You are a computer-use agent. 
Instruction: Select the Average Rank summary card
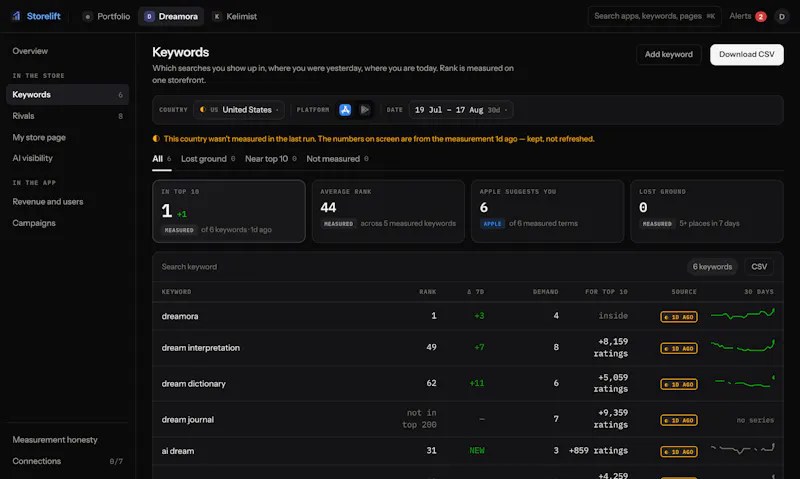click(x=388, y=211)
